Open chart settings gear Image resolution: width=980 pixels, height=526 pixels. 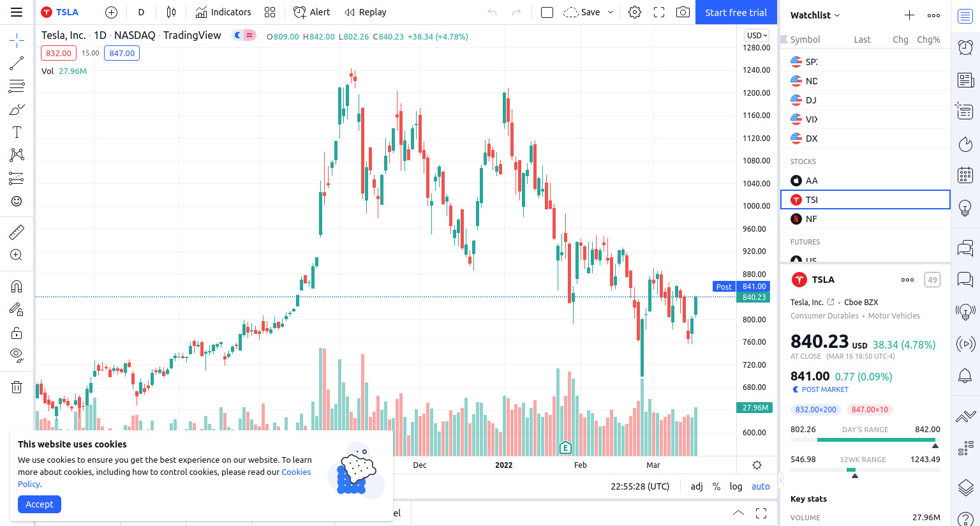click(635, 12)
